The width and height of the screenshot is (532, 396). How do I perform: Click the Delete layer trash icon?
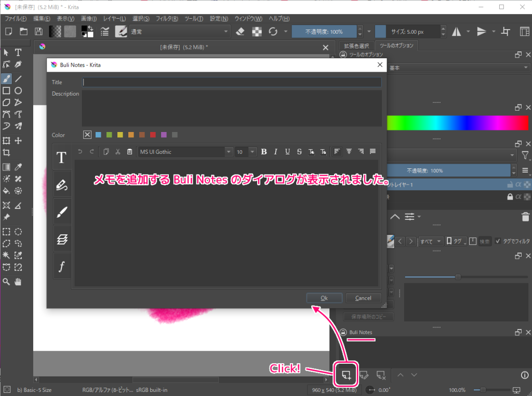(x=525, y=217)
